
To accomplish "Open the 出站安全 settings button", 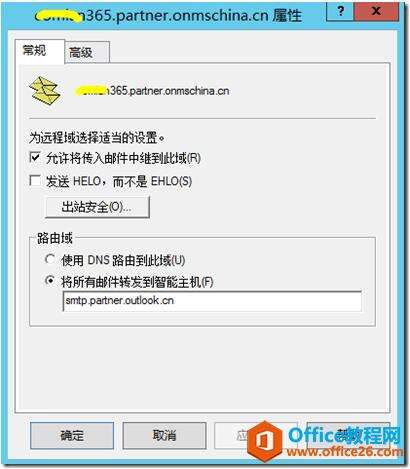I will (97, 207).
